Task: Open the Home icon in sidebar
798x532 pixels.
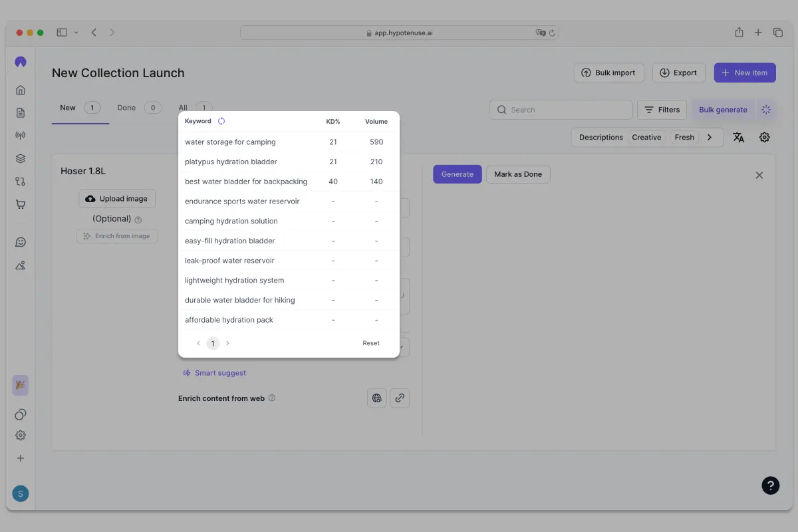Action: pos(21,90)
